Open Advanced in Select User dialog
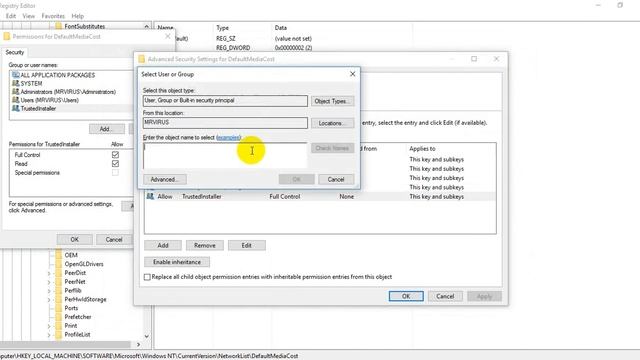This screenshot has height=360, width=640. (x=165, y=179)
